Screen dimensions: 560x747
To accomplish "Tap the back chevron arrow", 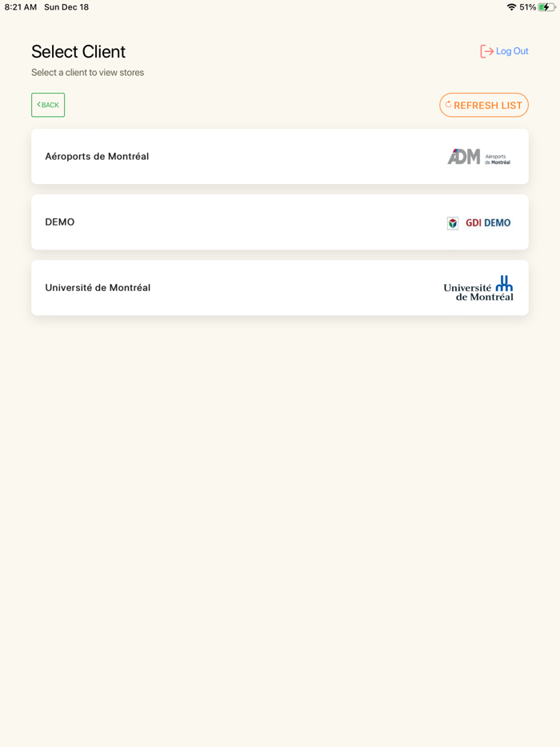I will [x=39, y=105].
